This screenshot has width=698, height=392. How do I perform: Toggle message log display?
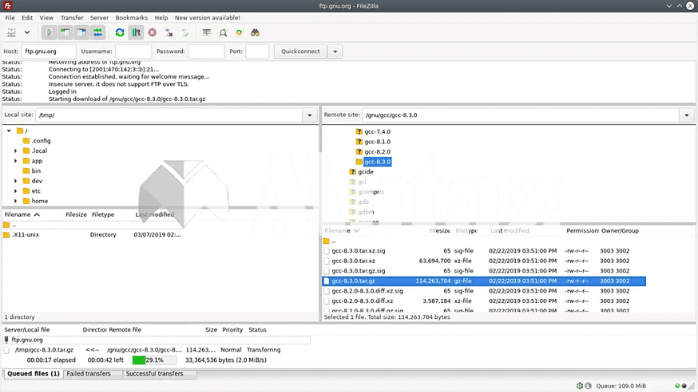tap(49, 32)
